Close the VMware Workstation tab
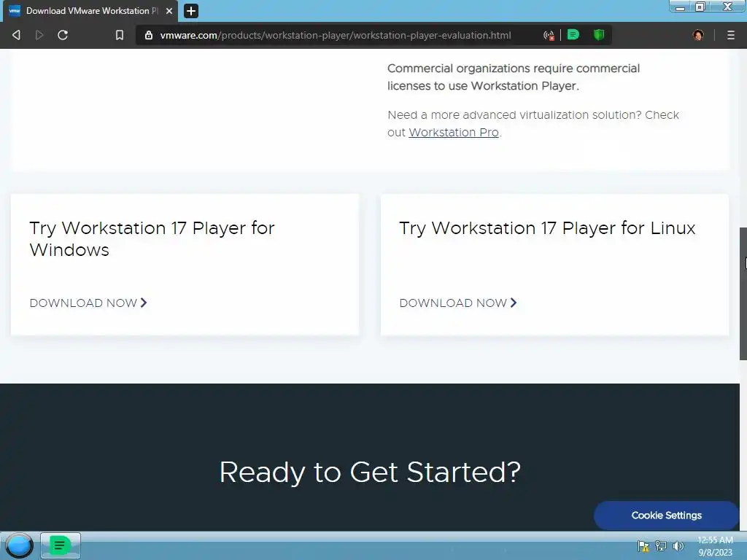The image size is (747, 560). (169, 10)
